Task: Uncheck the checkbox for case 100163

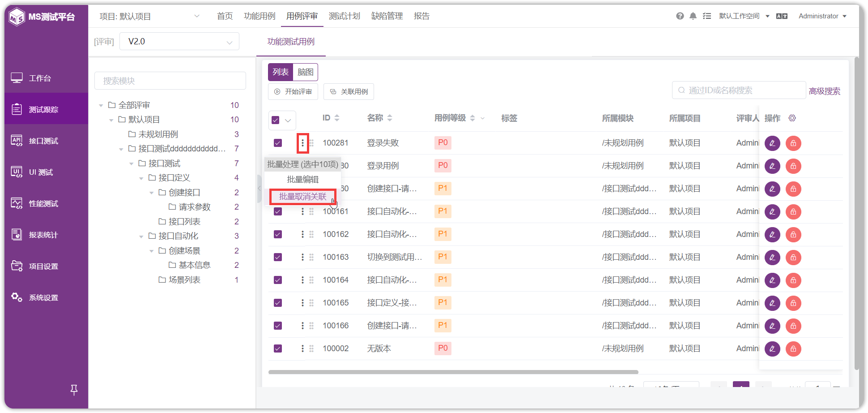Action: pos(278,257)
